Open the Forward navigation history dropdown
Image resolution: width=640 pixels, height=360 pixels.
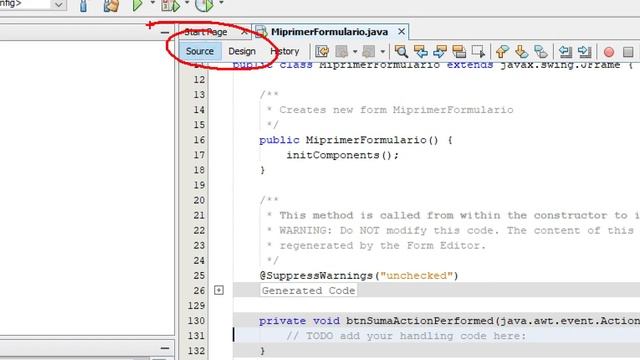[x=382, y=52]
